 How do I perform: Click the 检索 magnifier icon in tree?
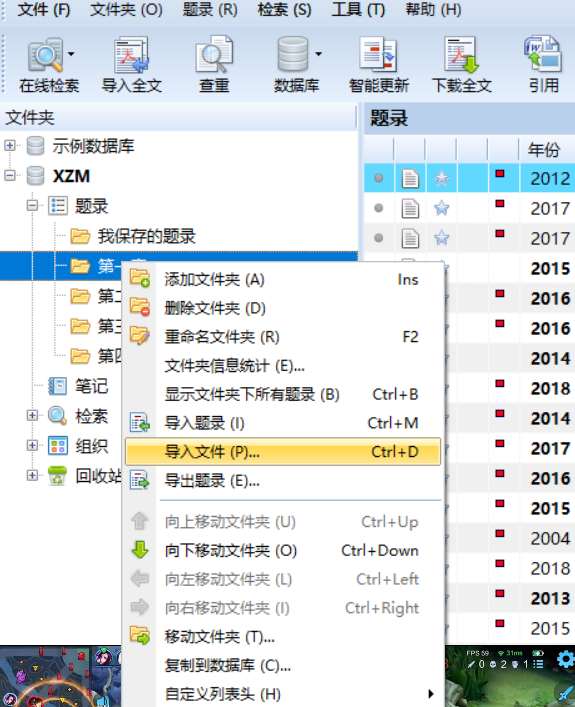point(57,415)
